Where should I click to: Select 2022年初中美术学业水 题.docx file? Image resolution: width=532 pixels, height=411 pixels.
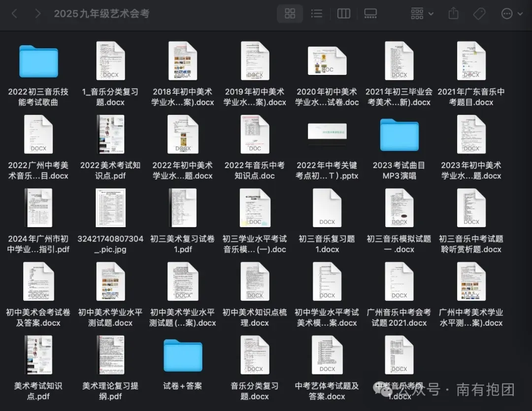click(x=183, y=135)
